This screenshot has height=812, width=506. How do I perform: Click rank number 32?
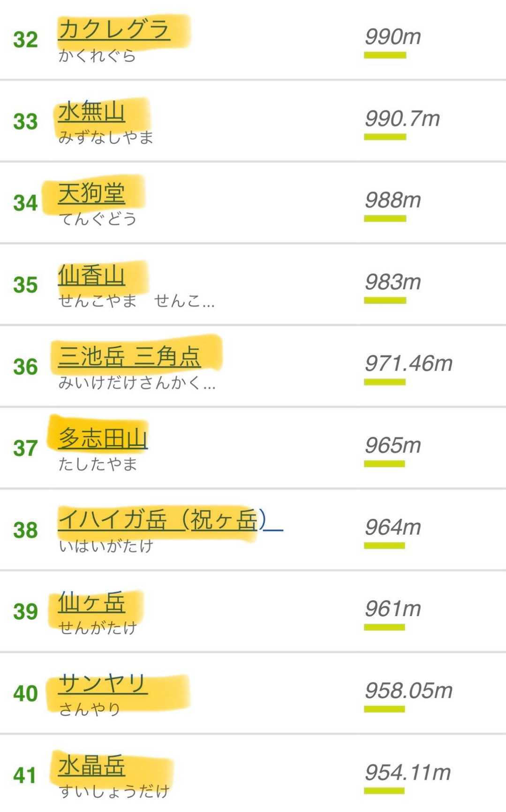pos(25,40)
